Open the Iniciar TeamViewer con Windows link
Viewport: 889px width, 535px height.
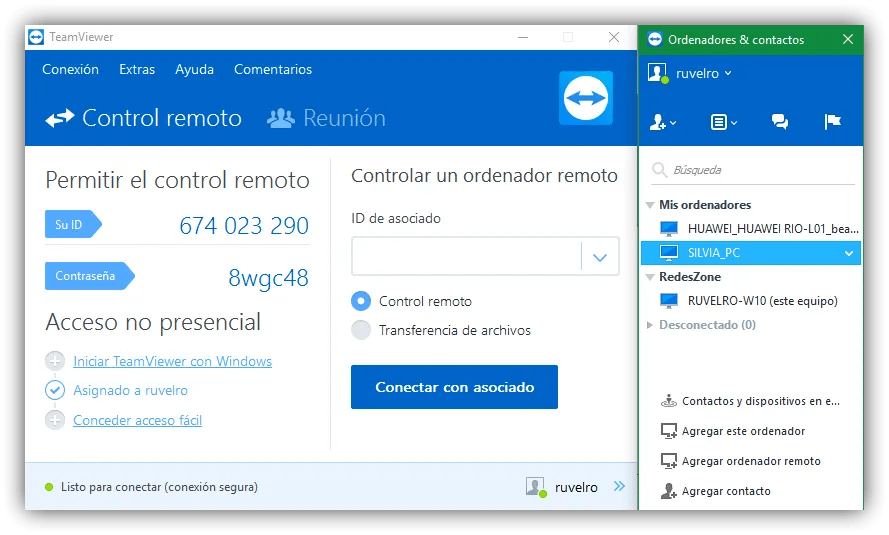[x=172, y=361]
